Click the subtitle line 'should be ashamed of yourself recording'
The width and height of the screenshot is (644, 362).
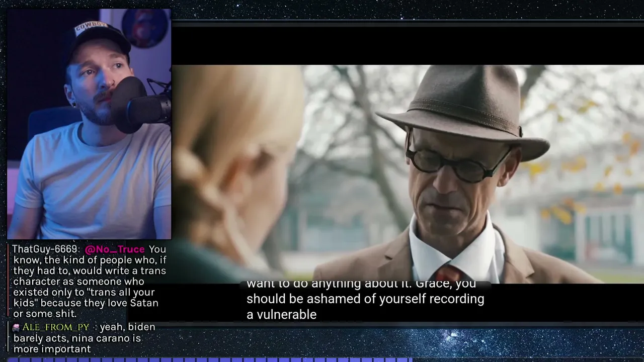365,299
